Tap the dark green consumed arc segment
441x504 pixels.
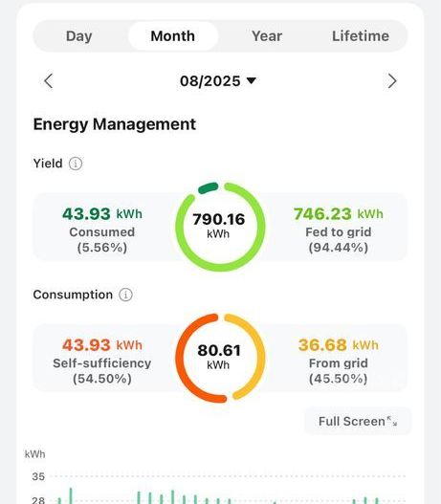click(x=208, y=187)
